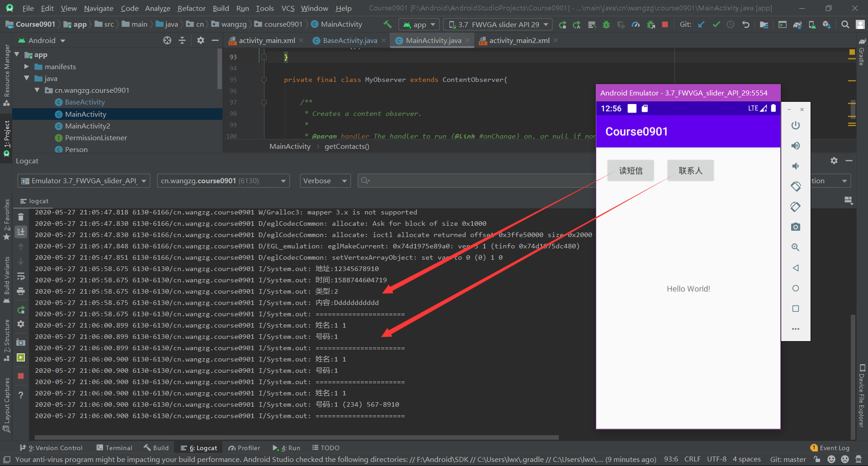This screenshot has width=868, height=466.
Task: Open the Refactor menu
Action: pyautogui.click(x=191, y=8)
